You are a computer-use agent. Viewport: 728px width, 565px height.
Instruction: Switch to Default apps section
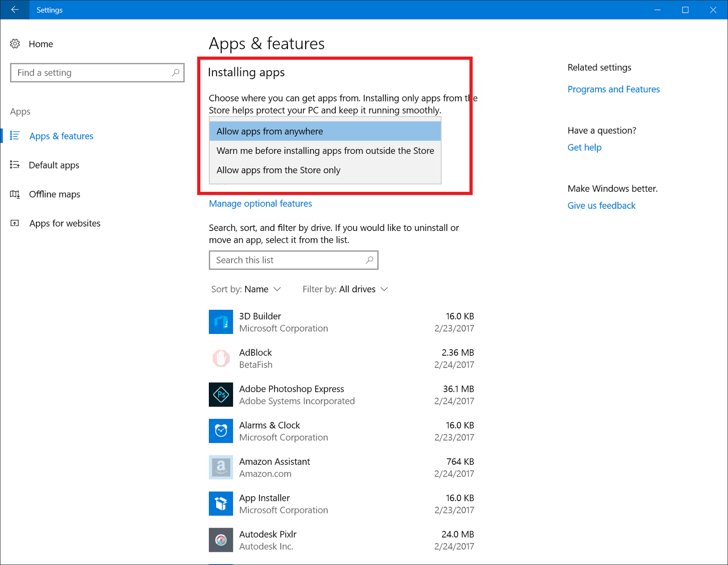[x=54, y=165]
